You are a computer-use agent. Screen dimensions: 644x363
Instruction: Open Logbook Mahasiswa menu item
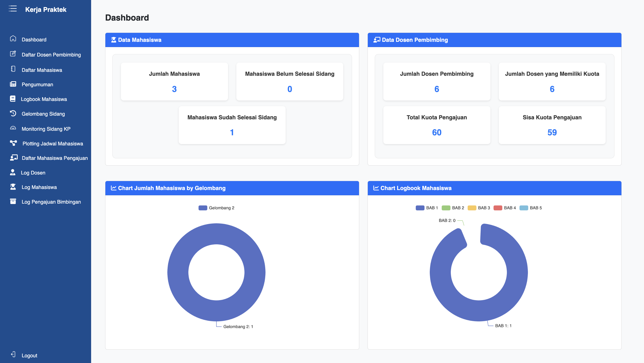point(44,99)
